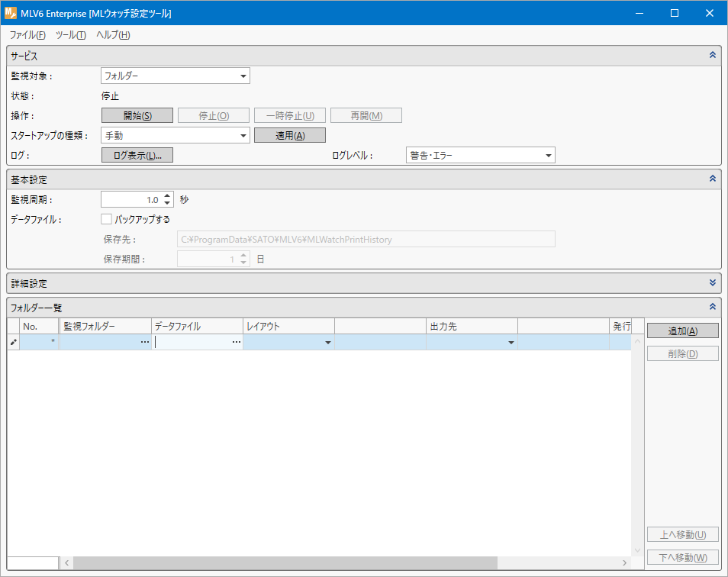The height and width of the screenshot is (577, 728).
Task: Collapse the フォルダー一覧 section
Action: click(713, 307)
